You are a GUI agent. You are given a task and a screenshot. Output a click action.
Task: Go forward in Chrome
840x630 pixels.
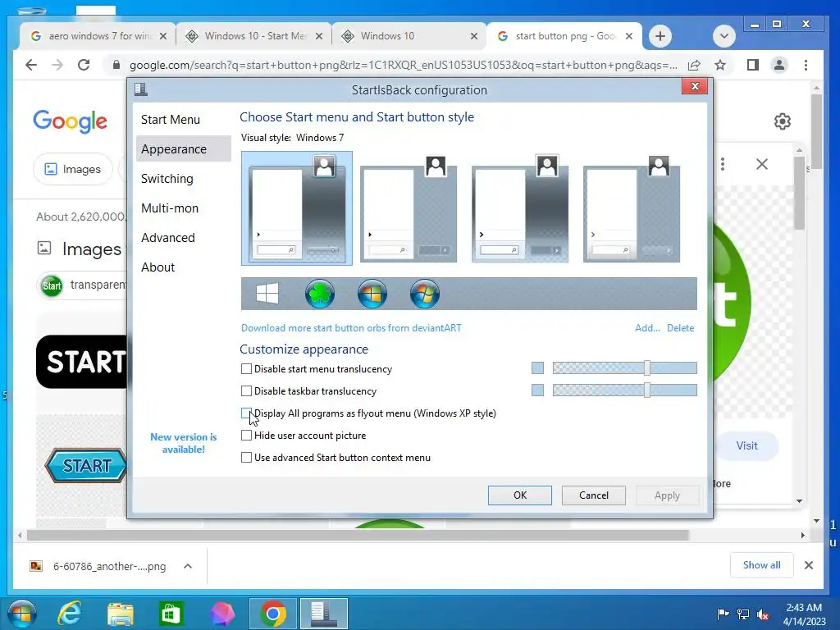pyautogui.click(x=57, y=65)
